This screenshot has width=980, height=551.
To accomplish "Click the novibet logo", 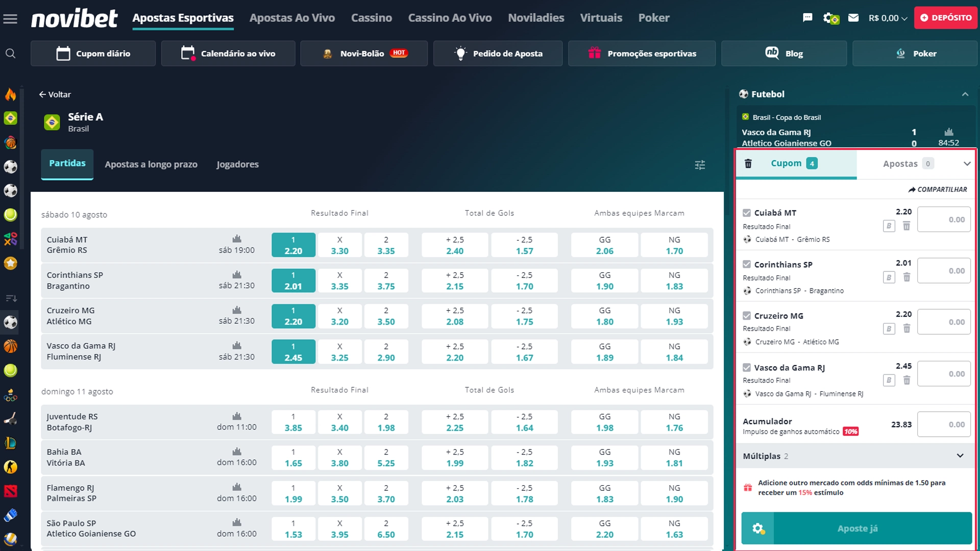I will click(75, 18).
